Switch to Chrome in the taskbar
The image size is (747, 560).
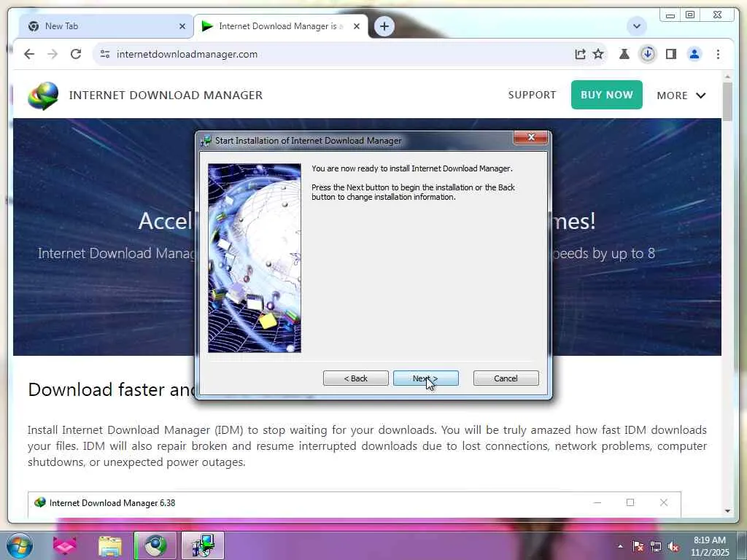(155, 545)
